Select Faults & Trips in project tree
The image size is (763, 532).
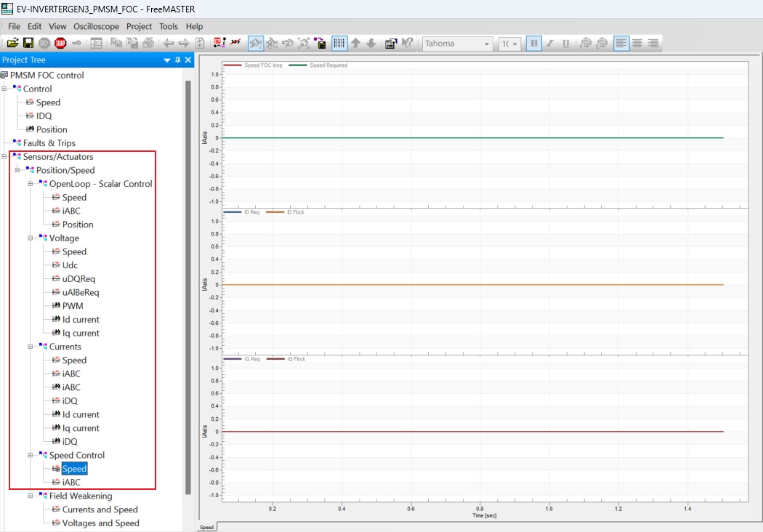(x=49, y=143)
